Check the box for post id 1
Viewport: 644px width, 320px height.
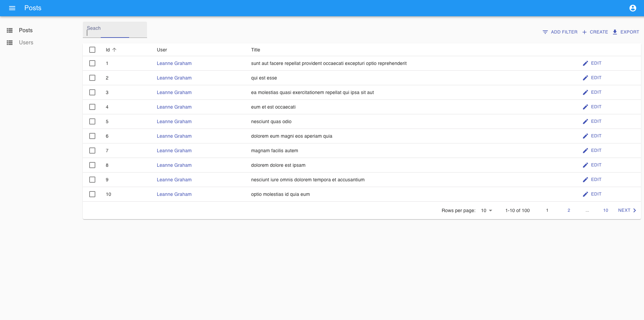92,63
